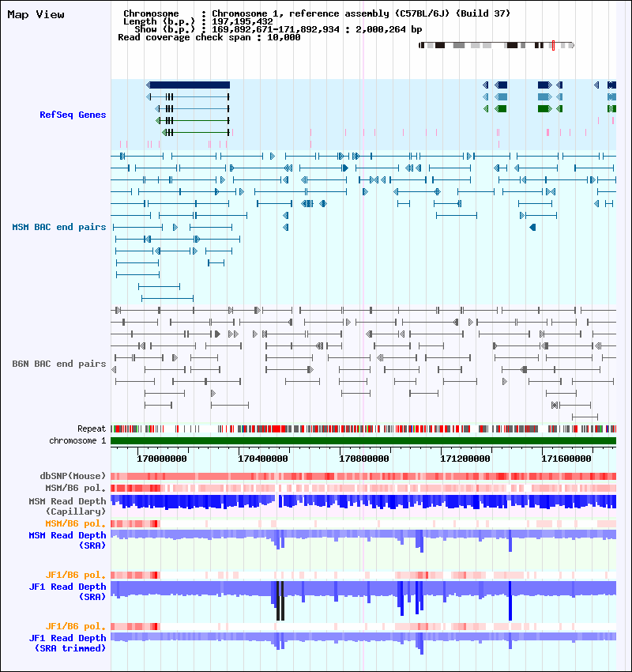Click the solid MSM BAC arrow at far right
Image resolution: width=632 pixels, height=672 pixels.
pyautogui.click(x=532, y=227)
